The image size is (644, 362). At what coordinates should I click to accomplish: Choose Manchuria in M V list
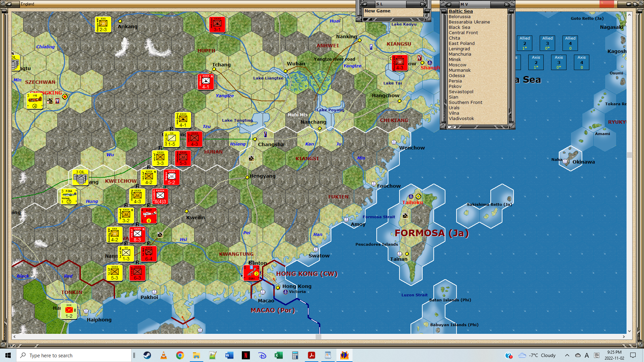(x=460, y=54)
